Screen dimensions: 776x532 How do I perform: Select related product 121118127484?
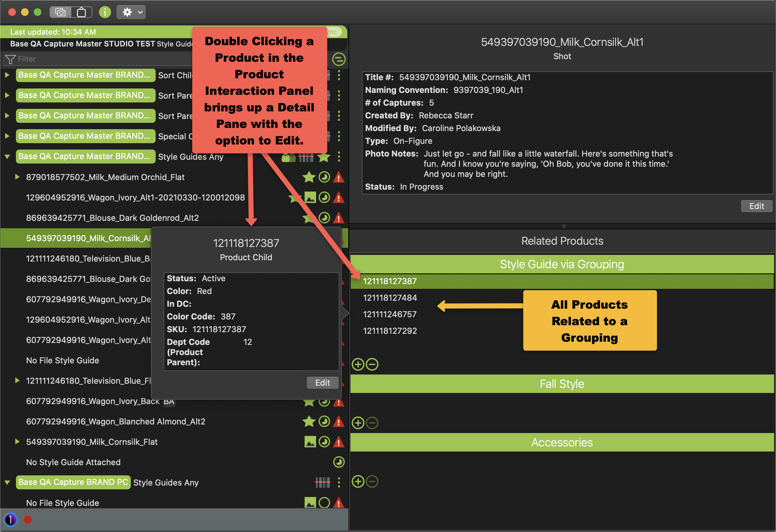(x=390, y=298)
